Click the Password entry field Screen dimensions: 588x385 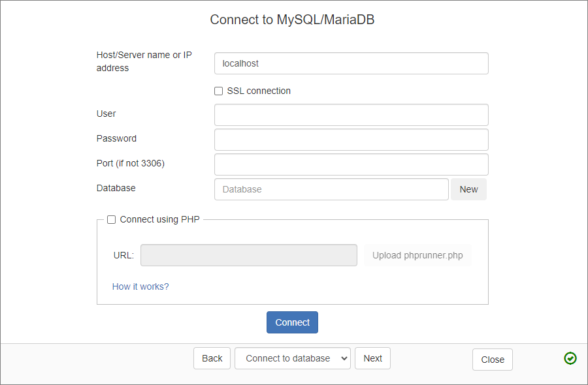point(351,139)
